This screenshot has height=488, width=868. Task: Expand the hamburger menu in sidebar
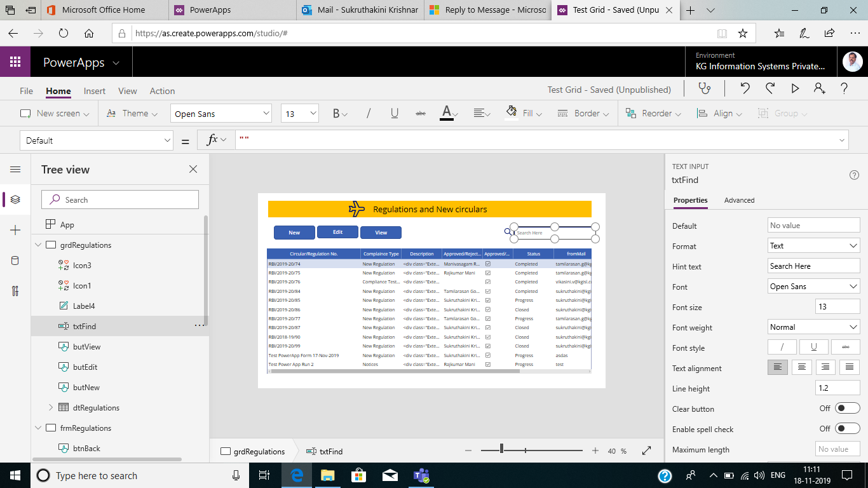16,169
